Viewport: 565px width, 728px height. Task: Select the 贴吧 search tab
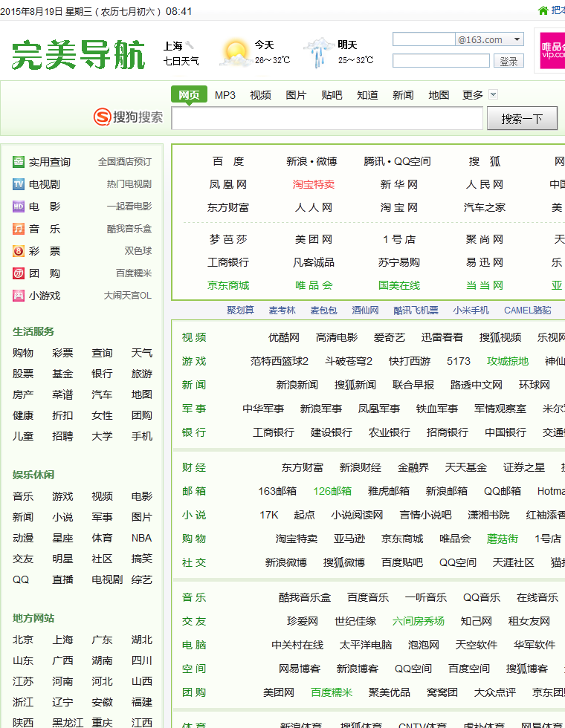(332, 95)
